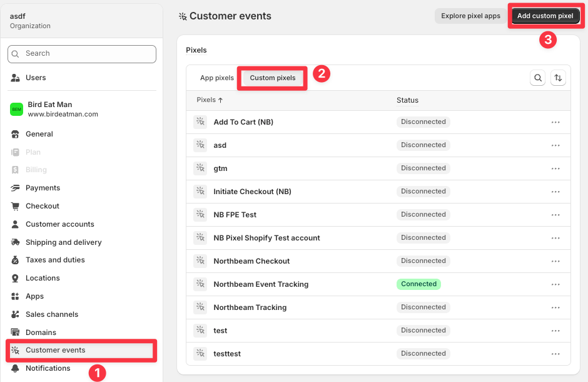Open the Northbeam Tracking pixel
The width and height of the screenshot is (588, 382).
(x=250, y=307)
